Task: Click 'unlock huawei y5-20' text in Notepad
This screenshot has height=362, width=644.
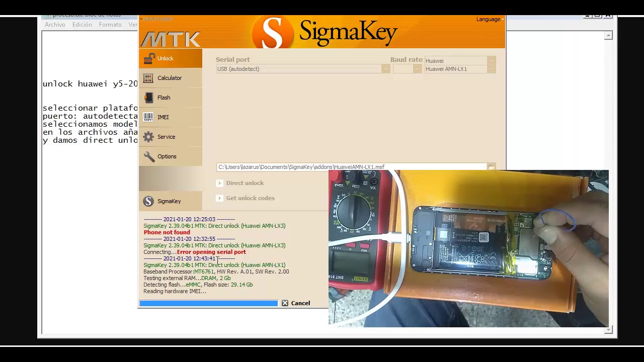Action: [90, 84]
